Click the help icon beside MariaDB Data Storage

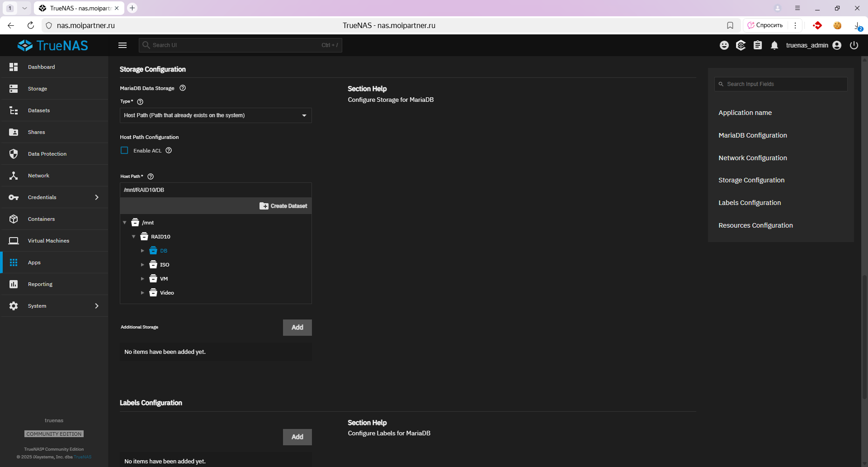(183, 88)
